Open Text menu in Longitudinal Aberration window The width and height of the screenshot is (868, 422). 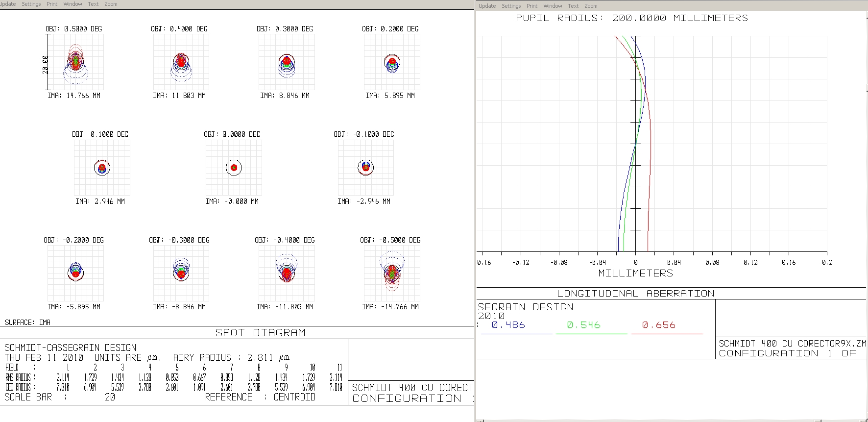click(x=573, y=6)
